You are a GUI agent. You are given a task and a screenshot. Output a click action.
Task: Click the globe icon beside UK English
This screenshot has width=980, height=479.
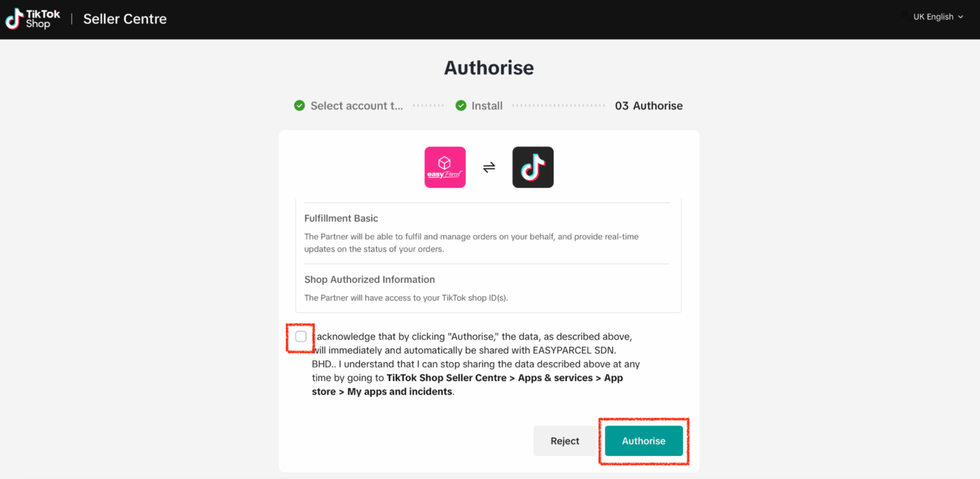click(x=906, y=16)
